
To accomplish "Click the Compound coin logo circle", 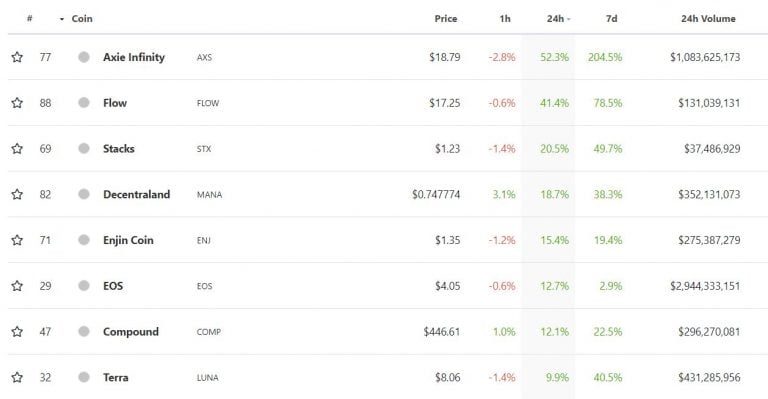I will click(x=84, y=332).
